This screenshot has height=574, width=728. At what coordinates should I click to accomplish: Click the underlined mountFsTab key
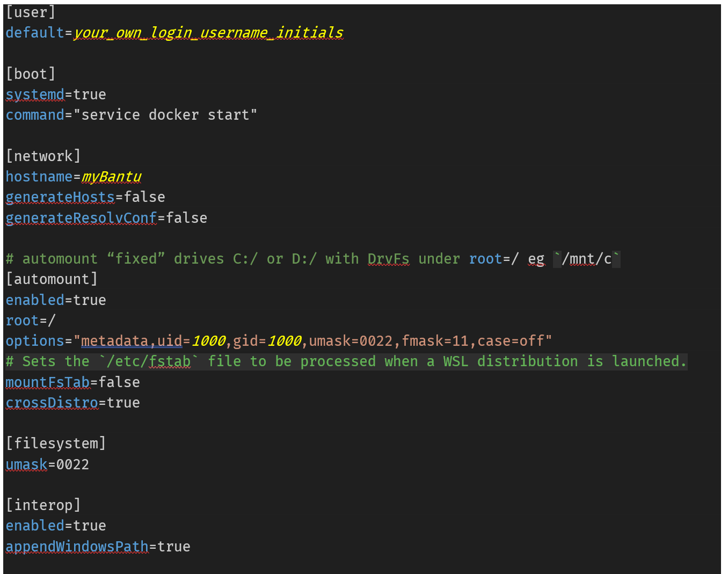click(x=47, y=382)
